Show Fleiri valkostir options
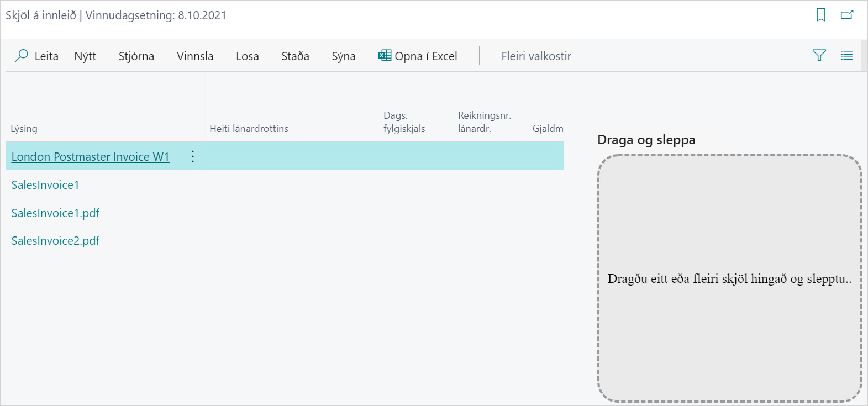The height and width of the screenshot is (406, 868). [x=536, y=56]
